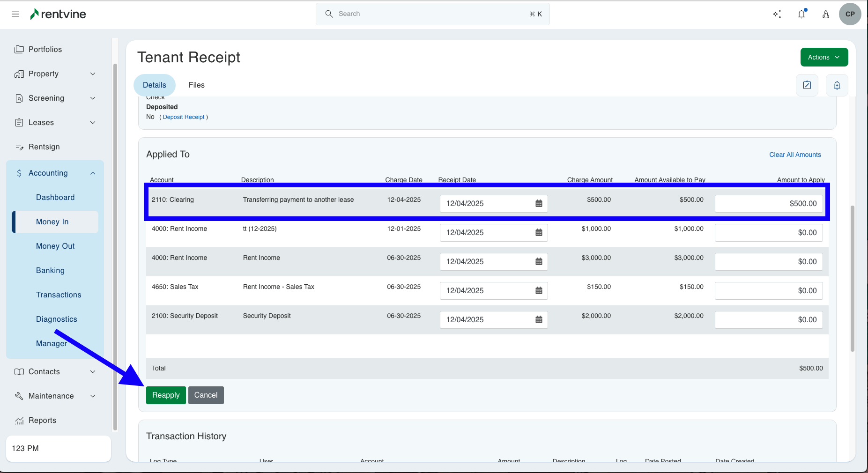The height and width of the screenshot is (473, 868).
Task: Click the rentvine logo
Action: (58, 14)
